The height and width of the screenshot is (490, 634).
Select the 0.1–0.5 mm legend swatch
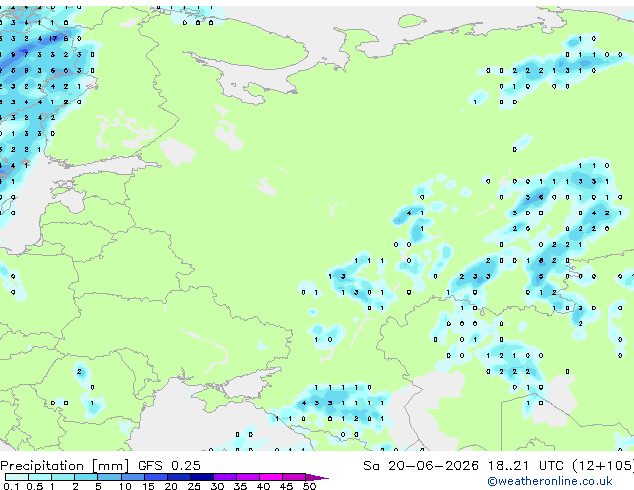[17, 477]
